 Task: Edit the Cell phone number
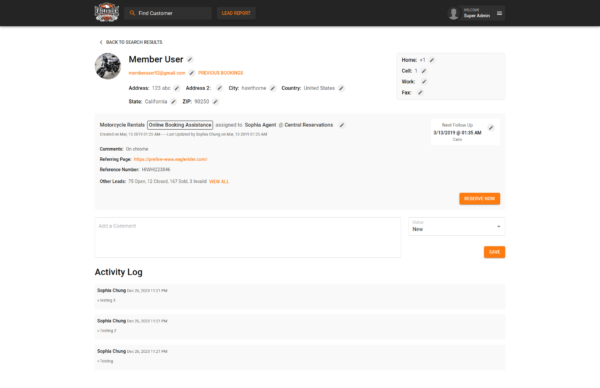(424, 71)
